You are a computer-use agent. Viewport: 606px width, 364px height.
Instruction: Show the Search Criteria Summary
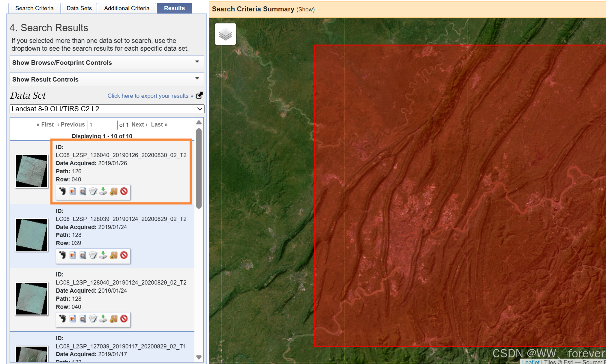tap(305, 10)
